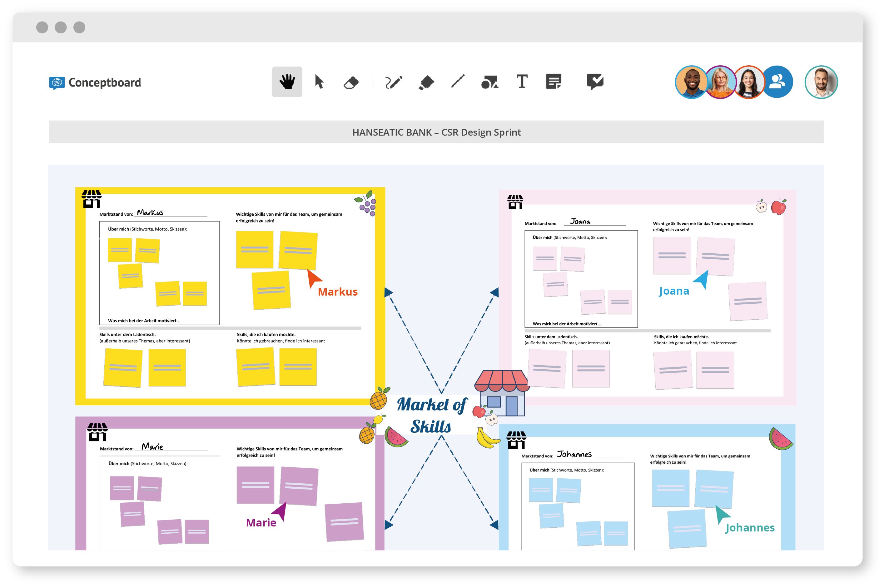The image size is (884, 588).
Task: Select large yellow sticky note beside Markus cursor label
Action: pyautogui.click(x=271, y=291)
